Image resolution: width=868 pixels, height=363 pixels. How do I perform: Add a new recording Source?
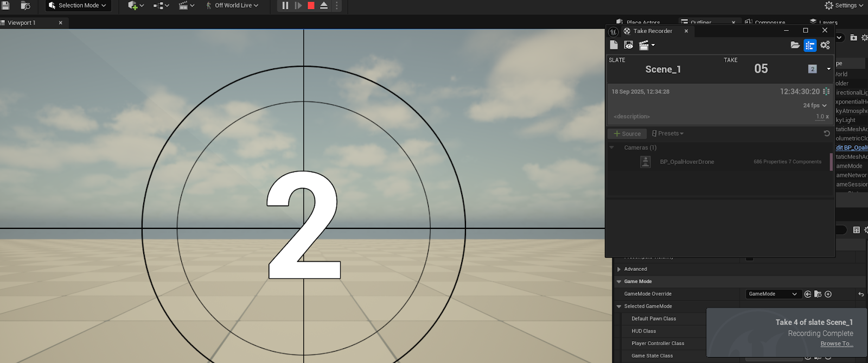point(627,133)
